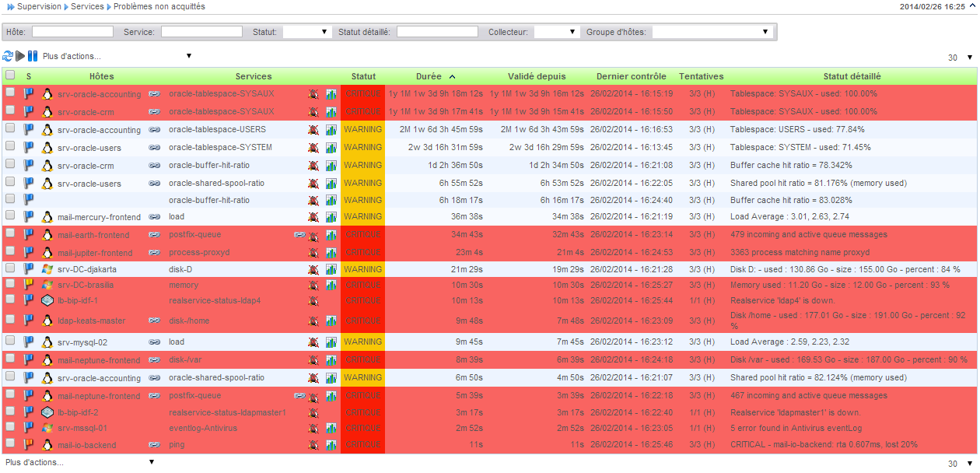Check the box for mail-jupiter-frontend row

click(x=10, y=251)
